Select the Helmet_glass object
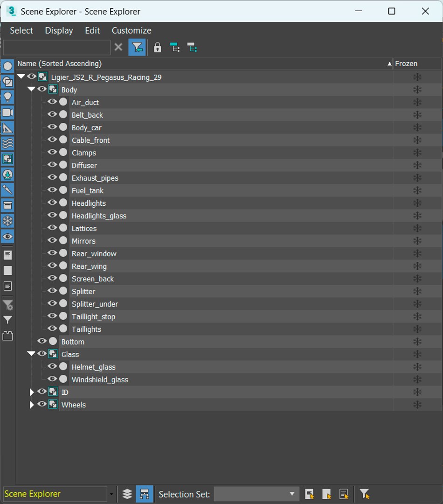443x504 pixels. coord(93,367)
